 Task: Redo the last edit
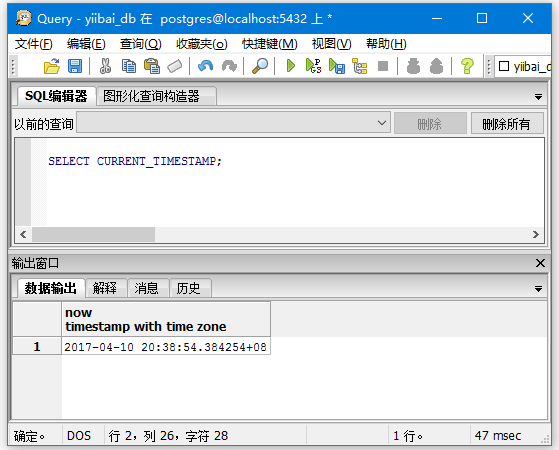(x=229, y=66)
